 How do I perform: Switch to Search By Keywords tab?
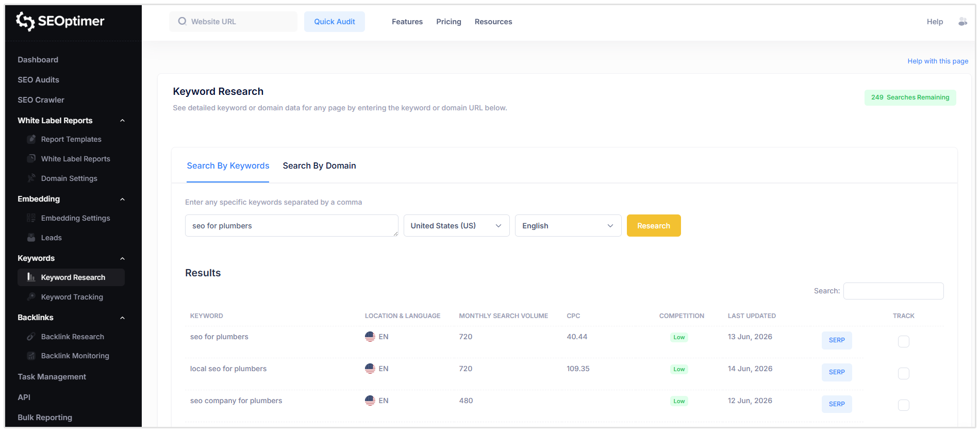click(228, 165)
